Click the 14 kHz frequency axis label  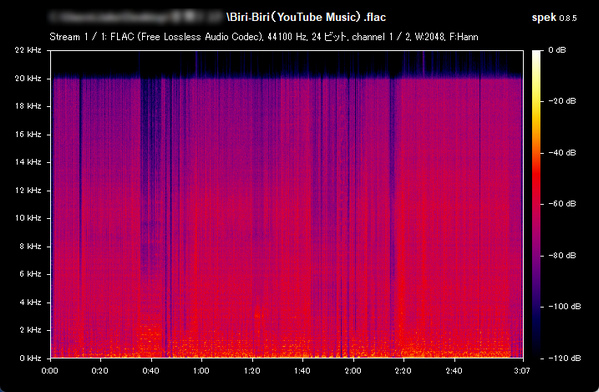coord(28,162)
